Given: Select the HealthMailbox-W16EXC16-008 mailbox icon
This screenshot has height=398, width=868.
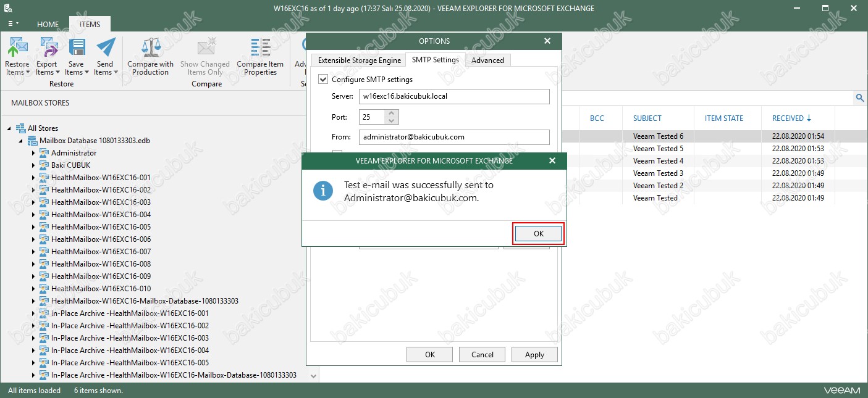Looking at the screenshot, I should tap(44, 264).
